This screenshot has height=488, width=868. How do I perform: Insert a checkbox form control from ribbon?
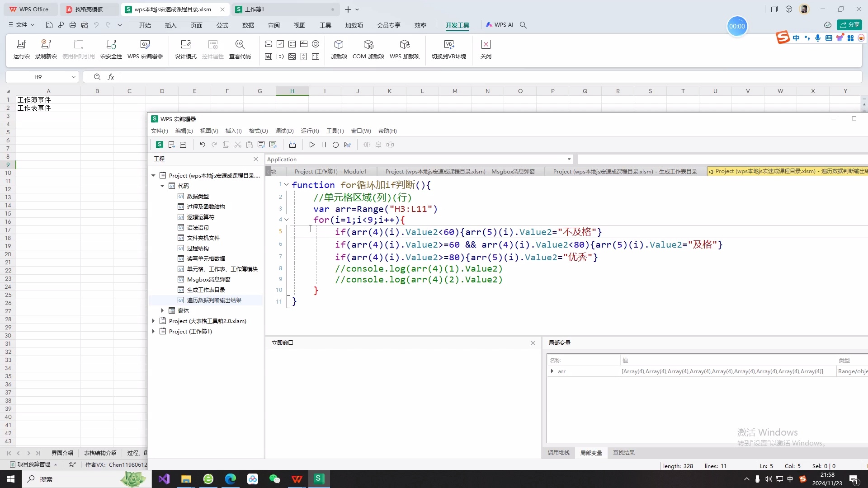click(280, 44)
